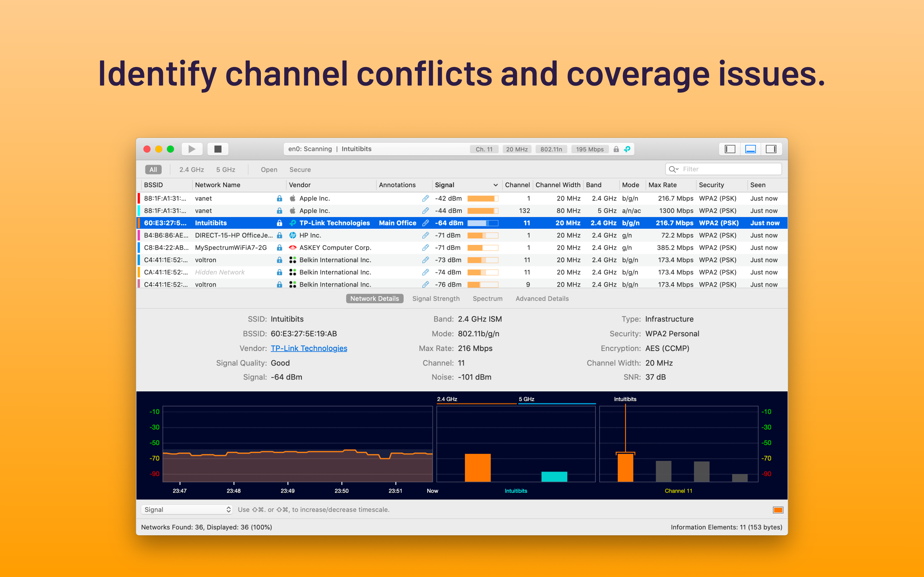This screenshot has height=577, width=924.
Task: Open the Advanced Details tab
Action: pyautogui.click(x=542, y=298)
